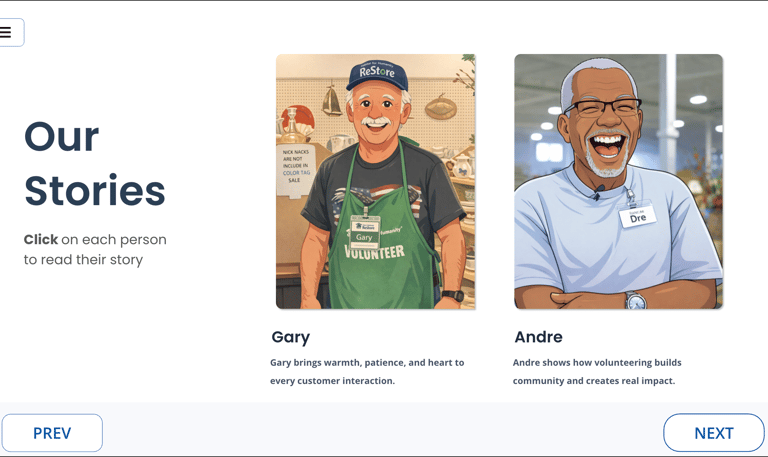Click the wristwatch on Andre's arm
The height and width of the screenshot is (457, 768).
tap(636, 300)
